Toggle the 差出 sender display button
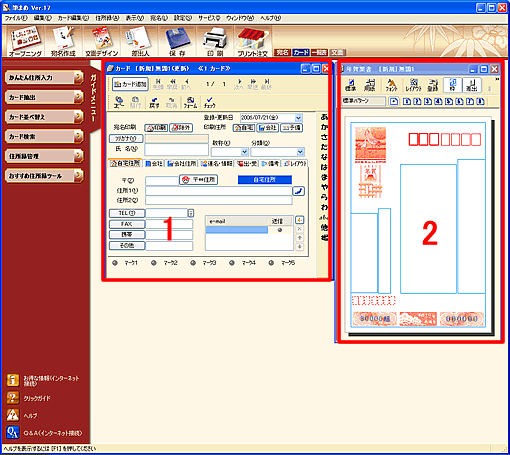Image resolution: width=510 pixels, height=455 pixels. pos(472,85)
